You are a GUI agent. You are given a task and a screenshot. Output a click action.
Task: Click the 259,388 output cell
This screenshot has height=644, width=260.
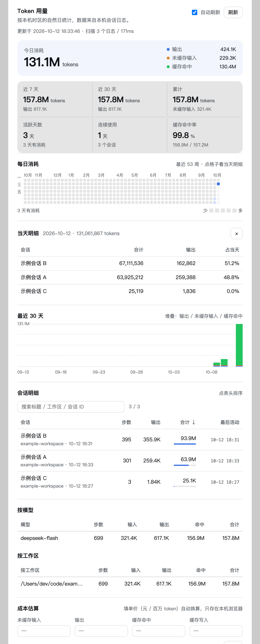[185, 277]
